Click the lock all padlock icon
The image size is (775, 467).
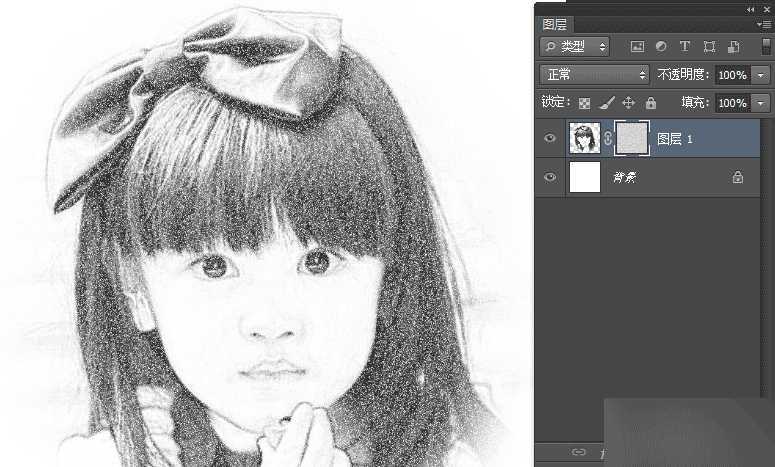click(x=651, y=103)
